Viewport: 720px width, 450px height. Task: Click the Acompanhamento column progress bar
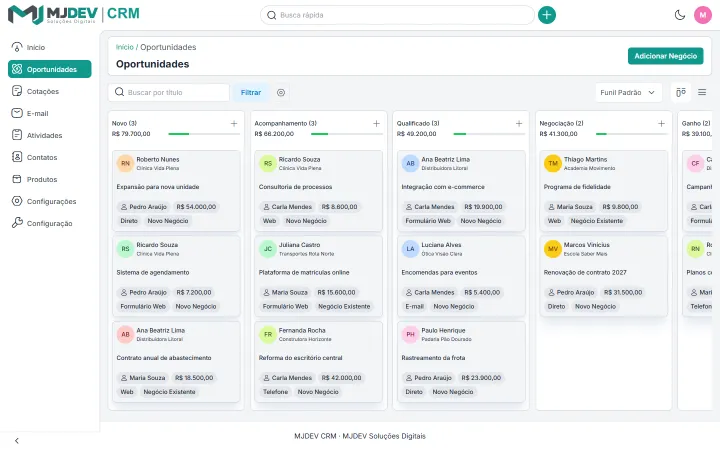pos(346,134)
